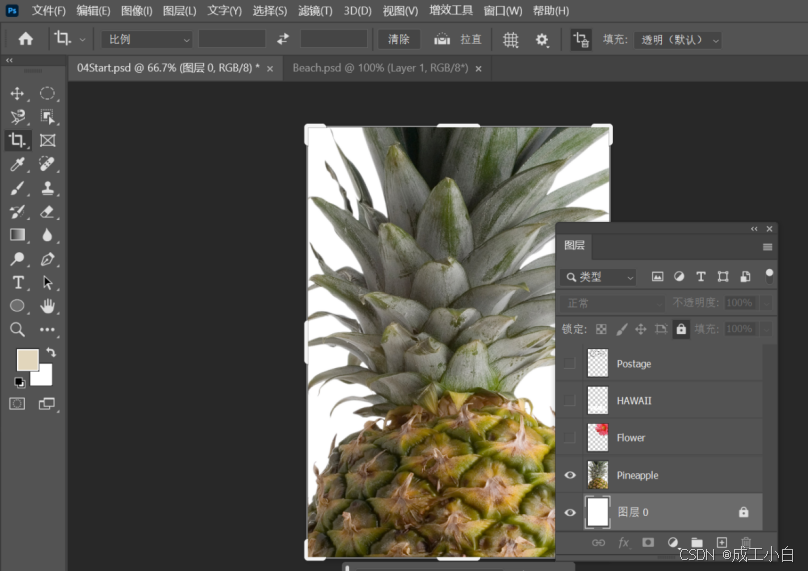Image resolution: width=808 pixels, height=571 pixels.
Task: Open additional crop settings gear
Action: tap(542, 40)
